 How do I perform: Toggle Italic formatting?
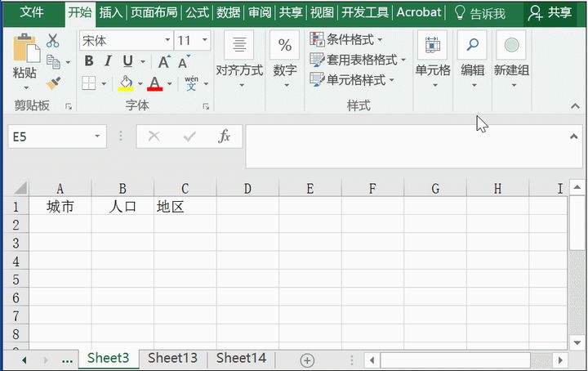108,62
